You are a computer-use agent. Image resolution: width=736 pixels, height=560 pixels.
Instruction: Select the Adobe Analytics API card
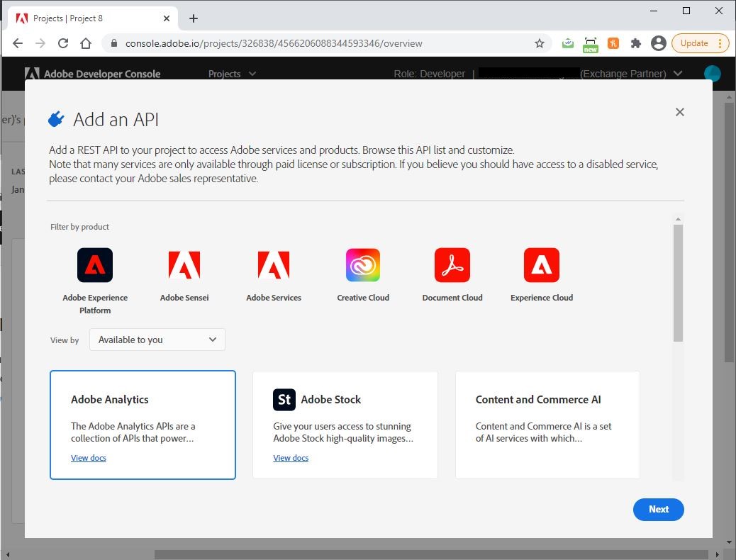143,425
